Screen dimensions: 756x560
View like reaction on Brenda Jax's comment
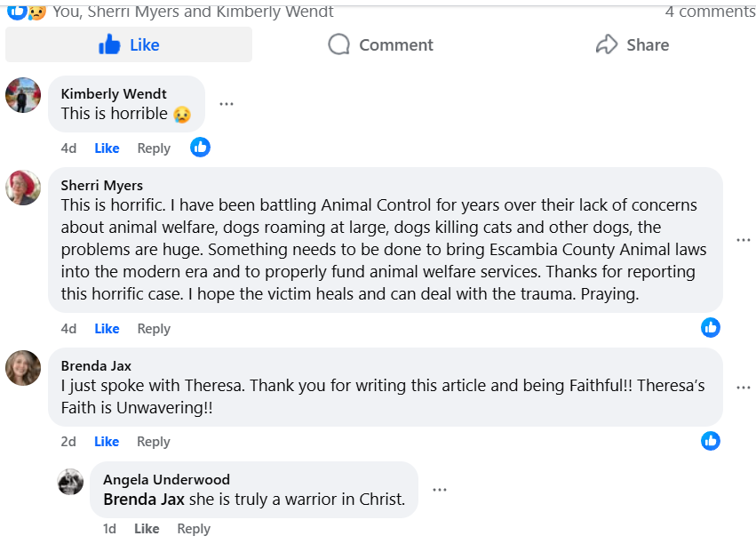[x=711, y=440]
